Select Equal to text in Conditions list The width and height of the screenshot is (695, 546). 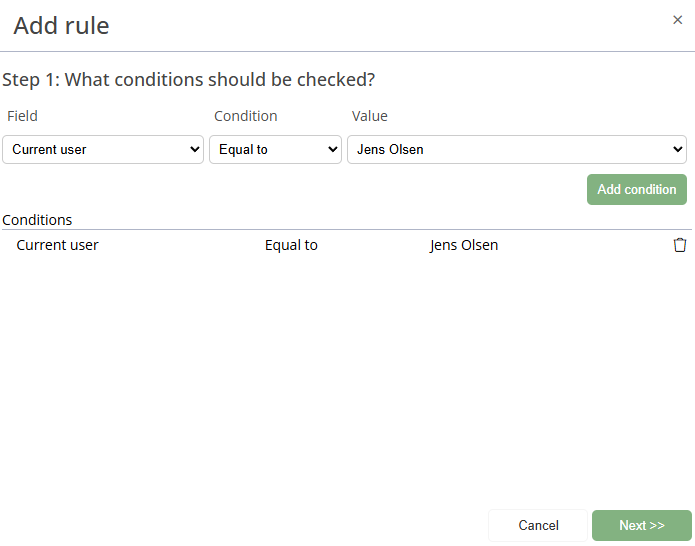click(291, 245)
